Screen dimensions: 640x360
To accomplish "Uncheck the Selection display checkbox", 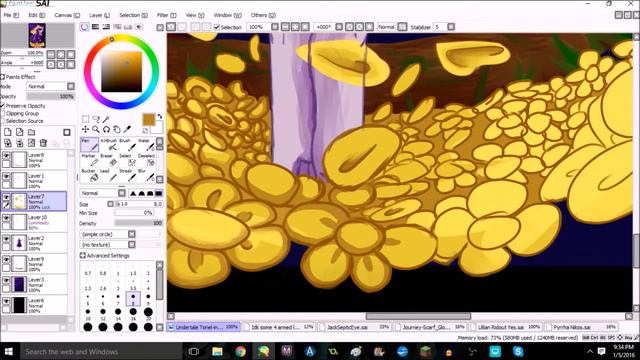I will click(x=217, y=27).
